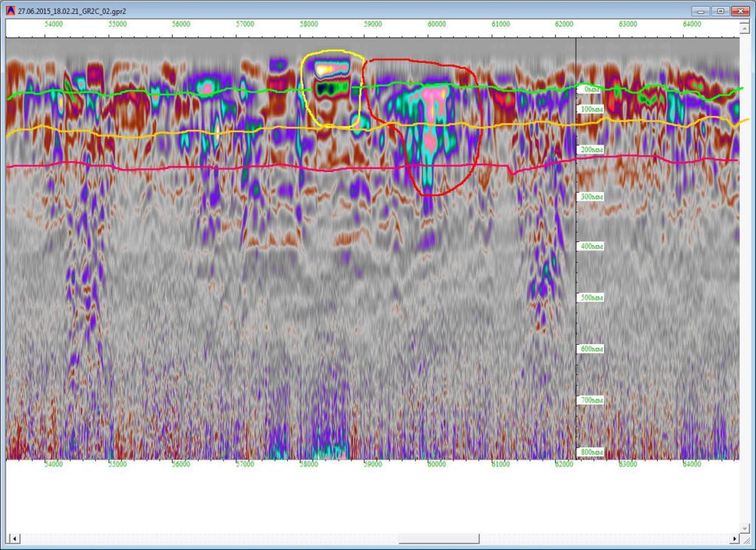Viewport: 756px width, 550px height.
Task: Click 62000 on the upper distance ruler
Action: (564, 24)
